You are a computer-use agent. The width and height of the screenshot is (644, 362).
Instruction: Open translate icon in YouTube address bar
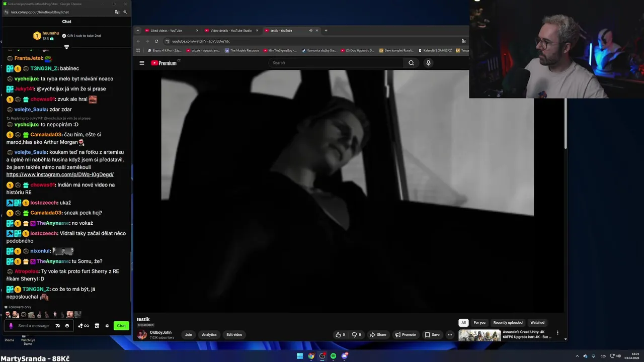[463, 41]
